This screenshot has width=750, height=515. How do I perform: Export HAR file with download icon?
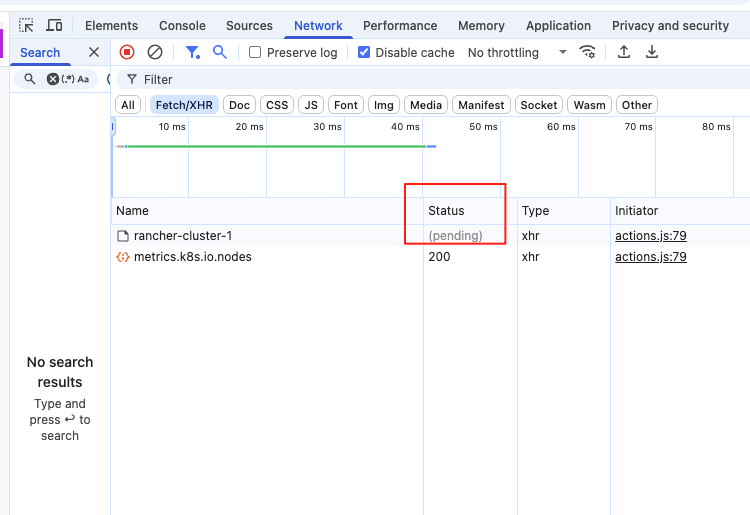tap(651, 52)
